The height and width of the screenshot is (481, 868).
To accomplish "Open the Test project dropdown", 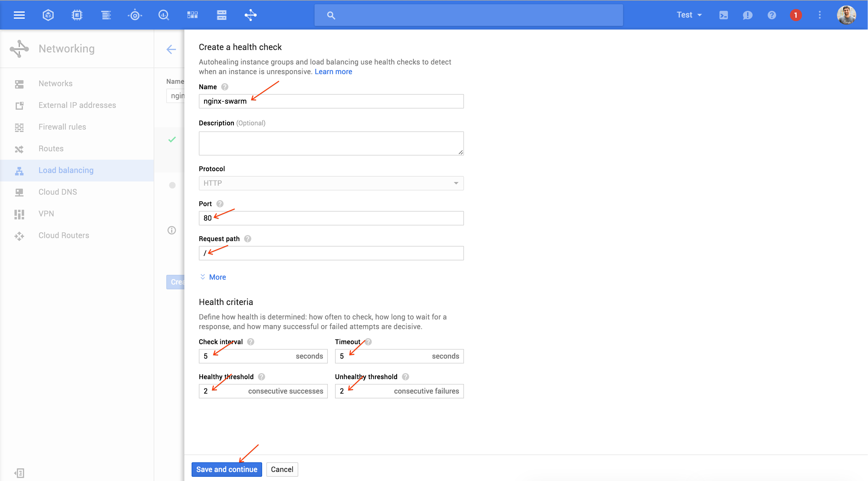I will [x=689, y=15].
